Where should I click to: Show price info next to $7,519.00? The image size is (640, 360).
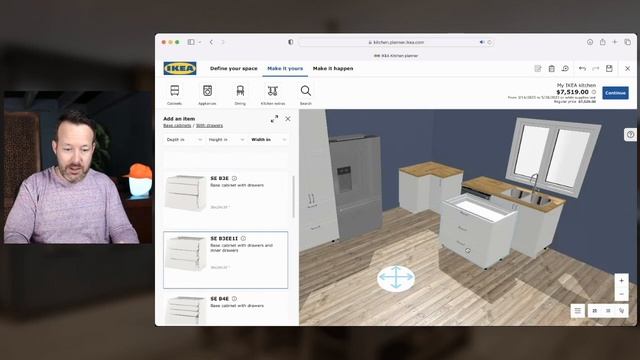[x=594, y=92]
